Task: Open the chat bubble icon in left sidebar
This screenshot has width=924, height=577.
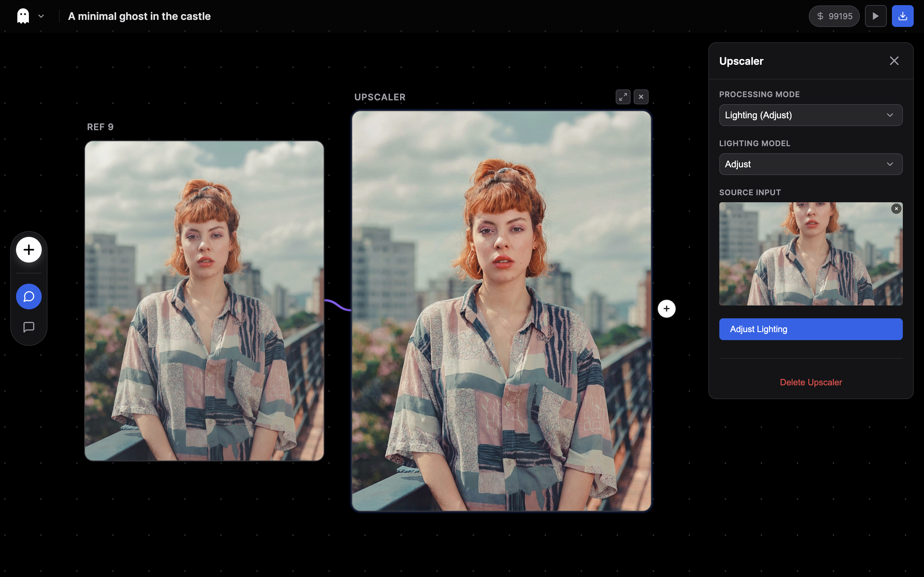Action: [x=29, y=296]
